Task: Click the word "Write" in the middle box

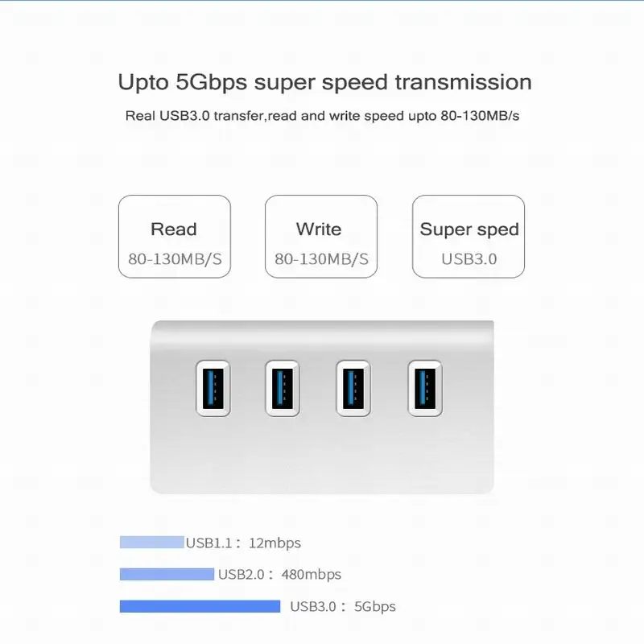Action: 319,229
